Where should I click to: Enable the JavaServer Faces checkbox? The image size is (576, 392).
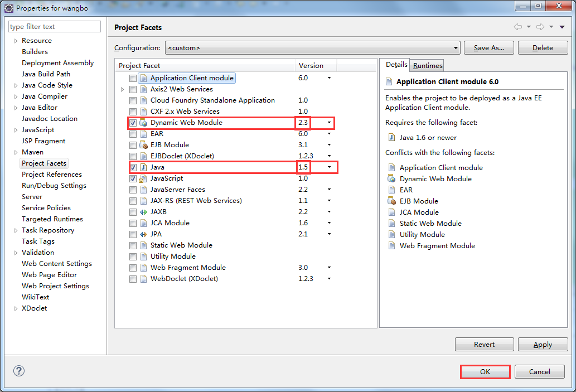click(x=133, y=190)
